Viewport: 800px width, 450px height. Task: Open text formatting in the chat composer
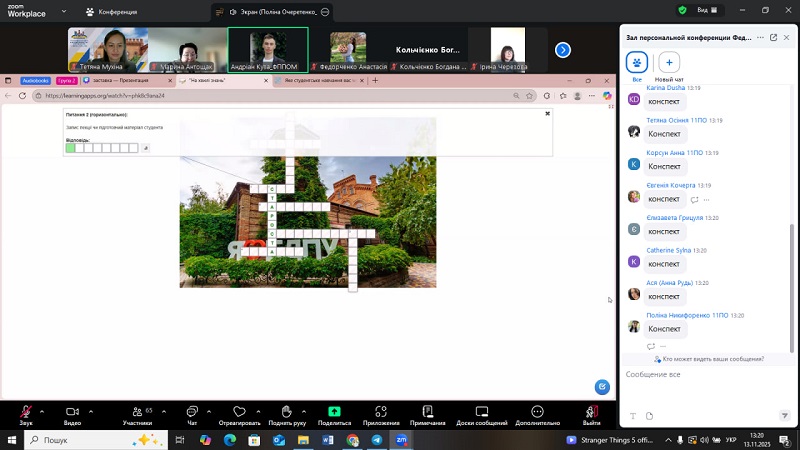(x=632, y=415)
